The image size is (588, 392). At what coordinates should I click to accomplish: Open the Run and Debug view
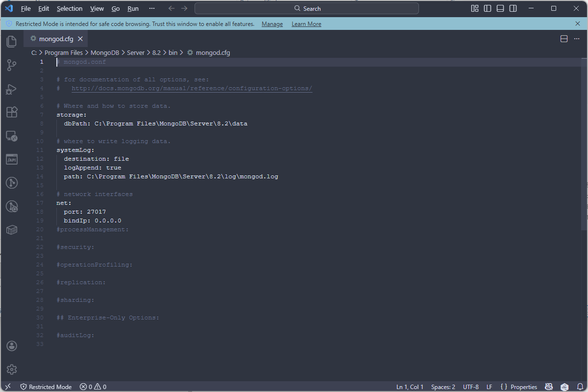tap(12, 89)
